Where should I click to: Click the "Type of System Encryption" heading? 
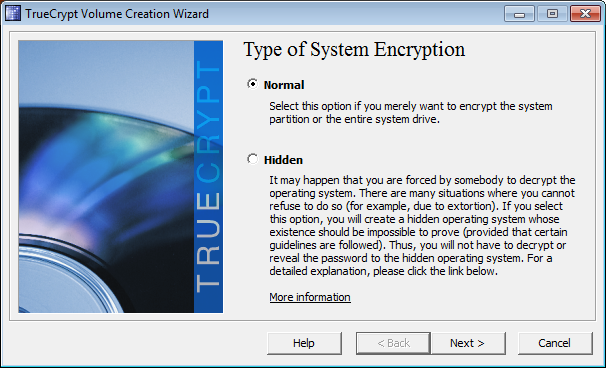pos(354,50)
